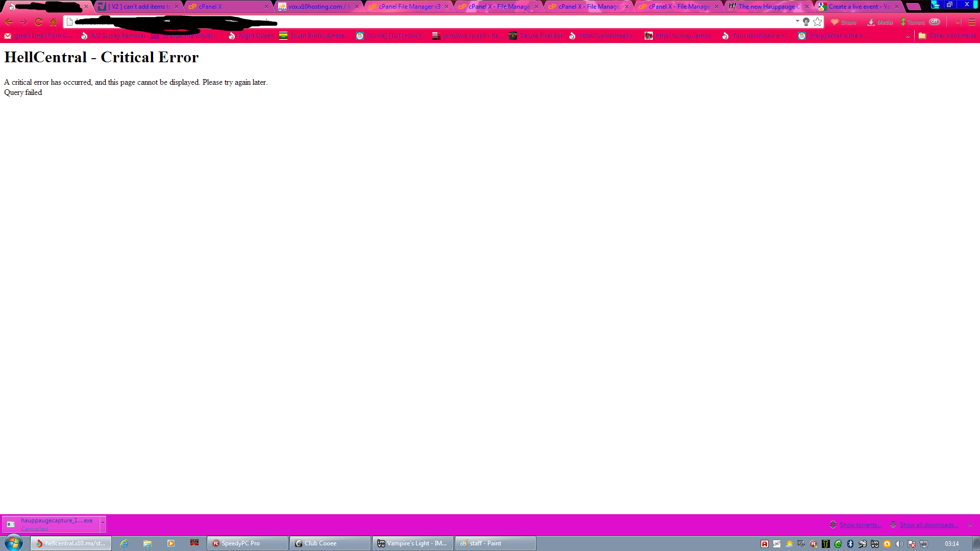Reload the current page

[38, 22]
